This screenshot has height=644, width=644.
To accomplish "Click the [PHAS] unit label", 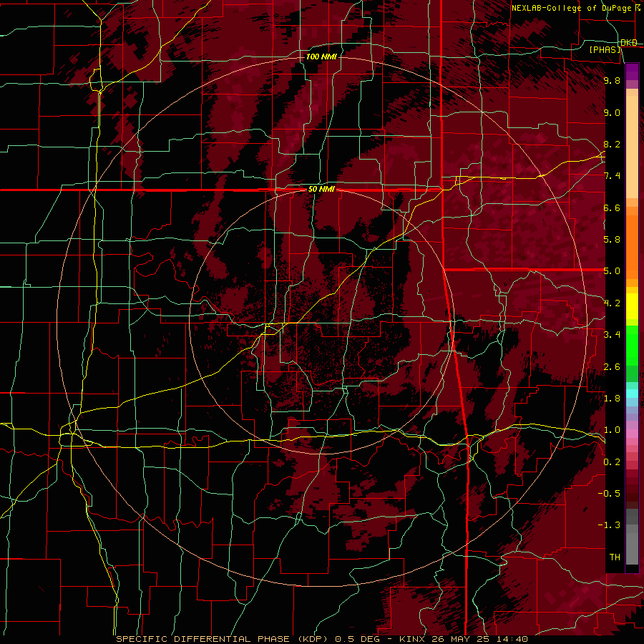I will pos(605,50).
